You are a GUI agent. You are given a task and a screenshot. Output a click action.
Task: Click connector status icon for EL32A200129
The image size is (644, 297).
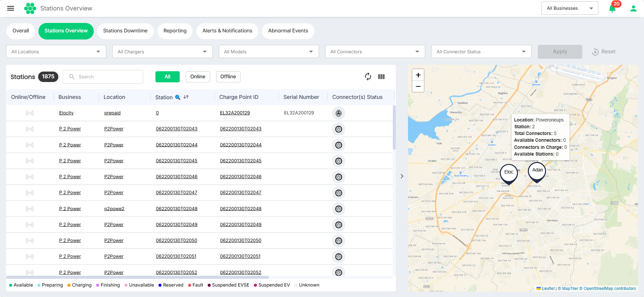coord(339,113)
